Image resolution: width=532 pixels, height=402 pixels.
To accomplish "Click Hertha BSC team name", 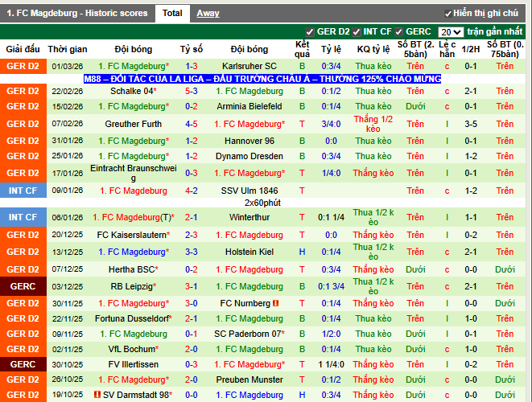I will click(x=134, y=269).
